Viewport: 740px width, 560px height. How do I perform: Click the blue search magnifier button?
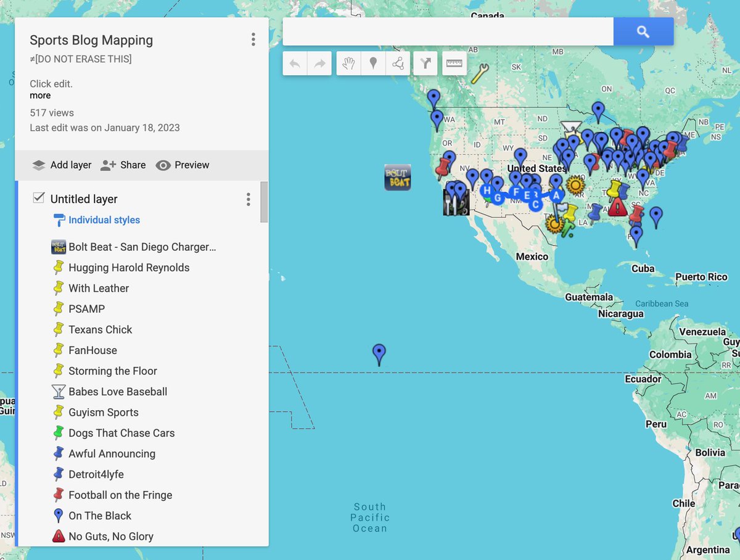click(643, 31)
